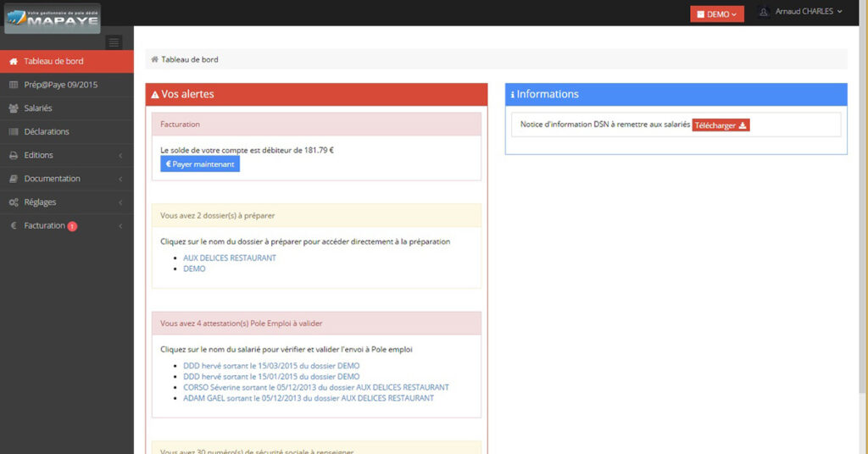Viewport: 868px width, 454px height.
Task: Click the Editions printer icon
Action: click(x=14, y=155)
